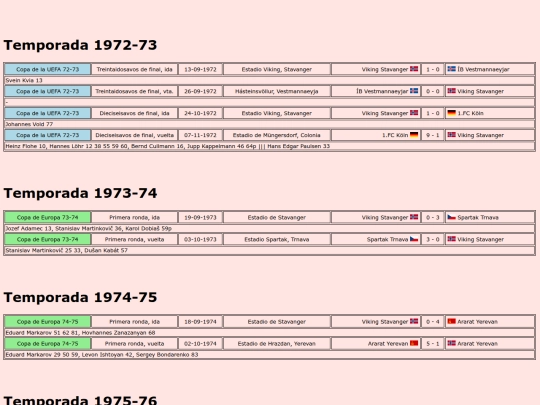This screenshot has width=540, height=405.
Task: Click the date 02-10-1974
Action: point(200,343)
